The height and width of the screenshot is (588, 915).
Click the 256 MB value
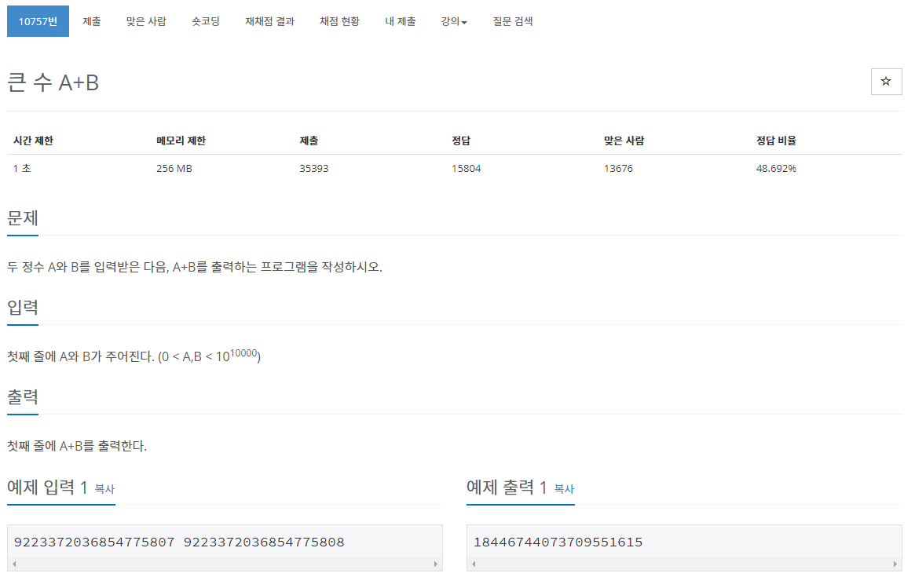[x=174, y=169]
